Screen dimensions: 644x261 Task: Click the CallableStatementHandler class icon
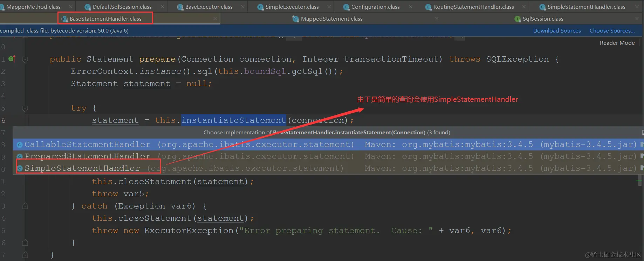tap(20, 144)
